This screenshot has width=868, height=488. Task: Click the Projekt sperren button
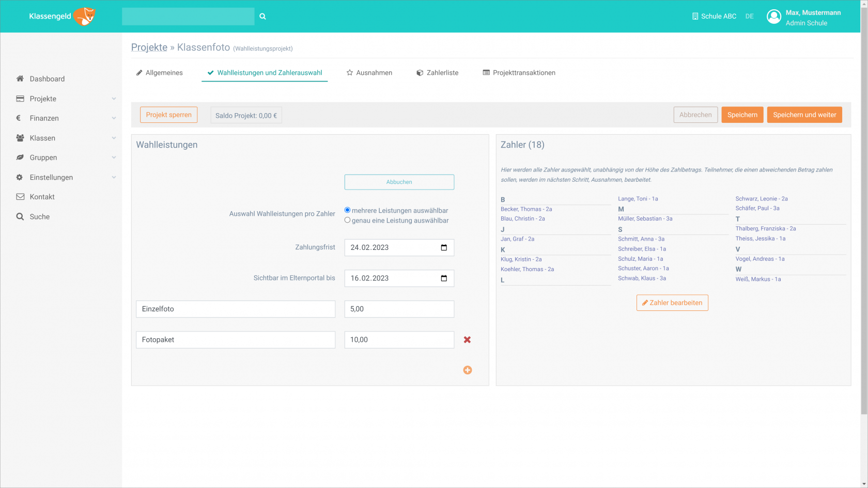click(169, 115)
